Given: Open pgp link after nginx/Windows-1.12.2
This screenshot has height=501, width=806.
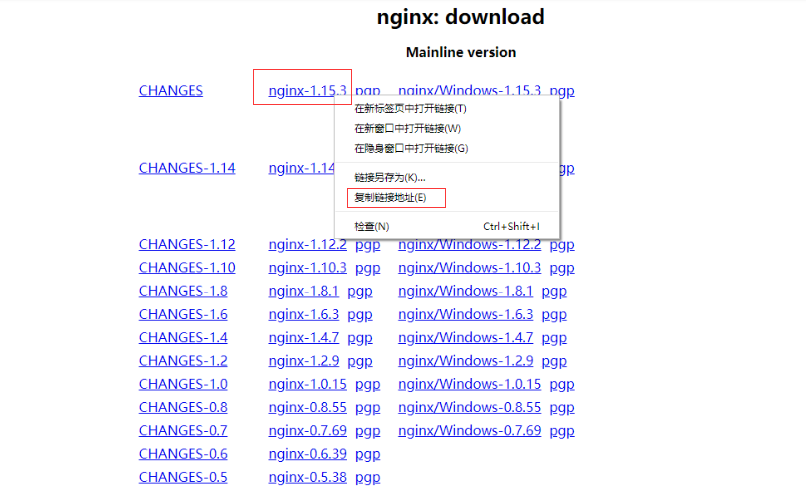Looking at the screenshot, I should tap(562, 245).
